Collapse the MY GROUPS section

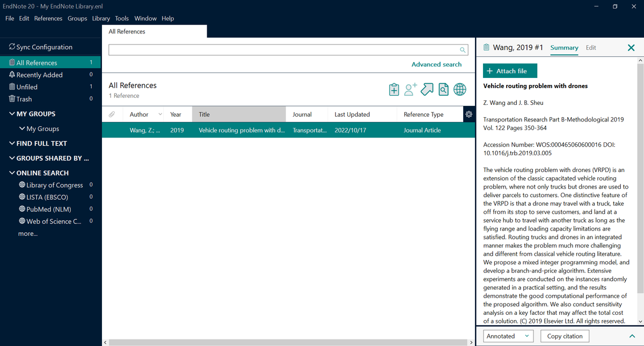click(12, 114)
